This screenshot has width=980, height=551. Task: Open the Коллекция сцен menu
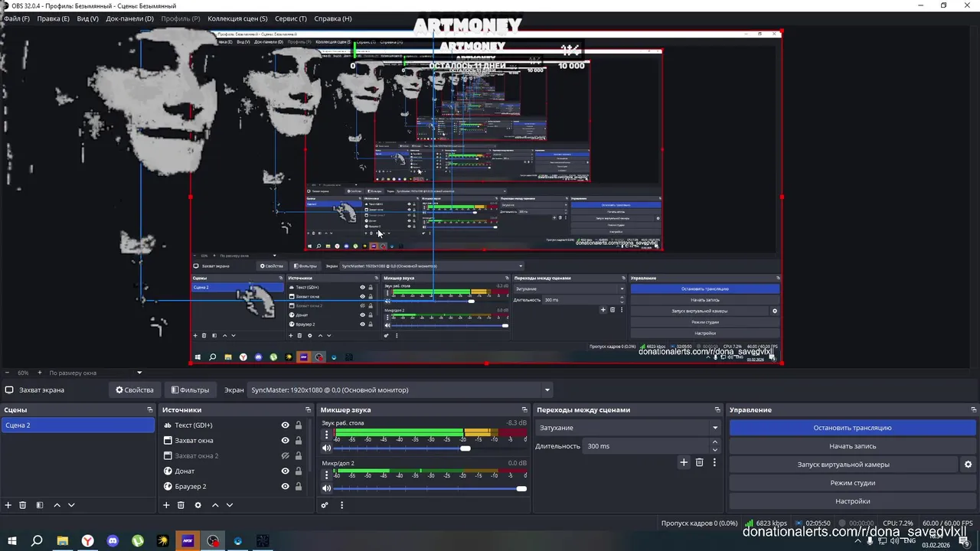tap(237, 18)
